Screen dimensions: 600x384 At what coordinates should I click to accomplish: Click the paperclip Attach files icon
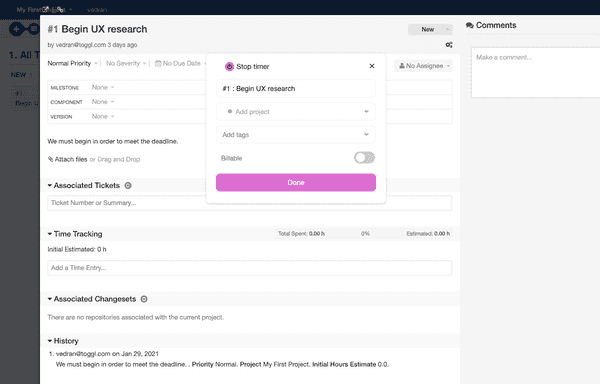(x=51, y=159)
